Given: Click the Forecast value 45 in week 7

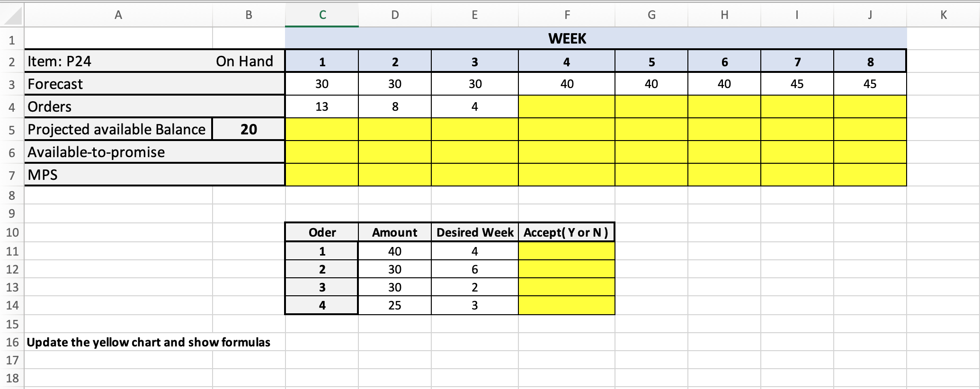Looking at the screenshot, I should tap(797, 83).
